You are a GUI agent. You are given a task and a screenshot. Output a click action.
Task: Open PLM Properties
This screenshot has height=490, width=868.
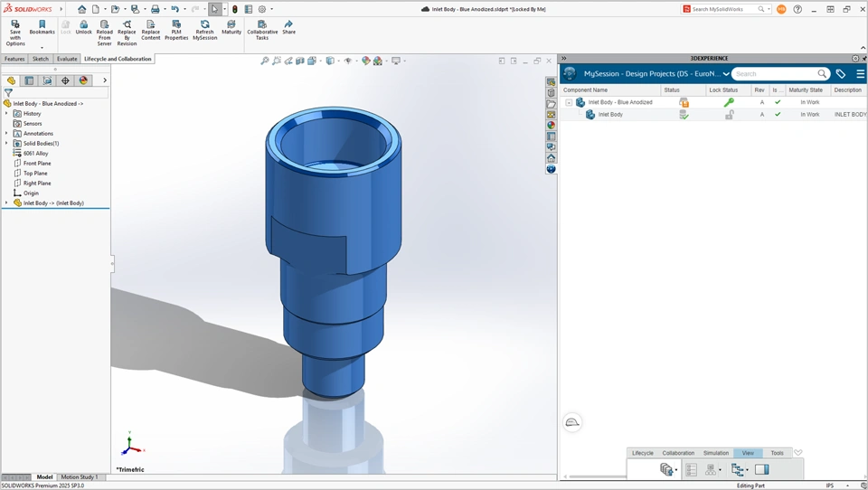[176, 30]
